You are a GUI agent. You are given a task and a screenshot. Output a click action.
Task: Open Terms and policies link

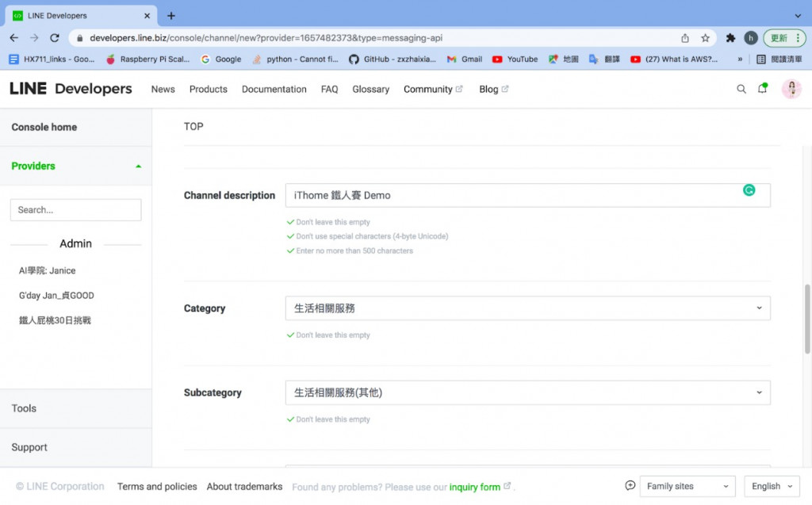pos(157,486)
